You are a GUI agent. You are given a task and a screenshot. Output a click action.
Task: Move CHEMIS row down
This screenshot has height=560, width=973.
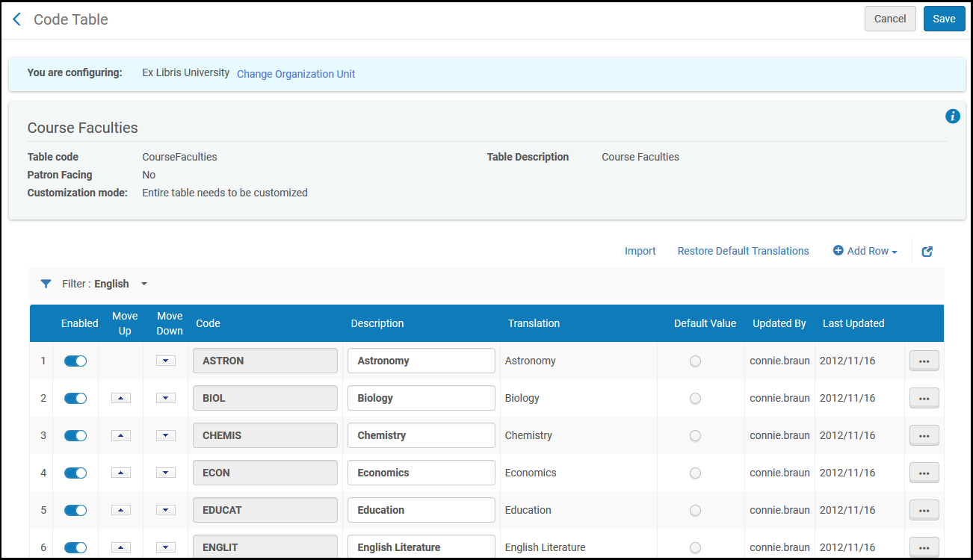[x=166, y=435]
